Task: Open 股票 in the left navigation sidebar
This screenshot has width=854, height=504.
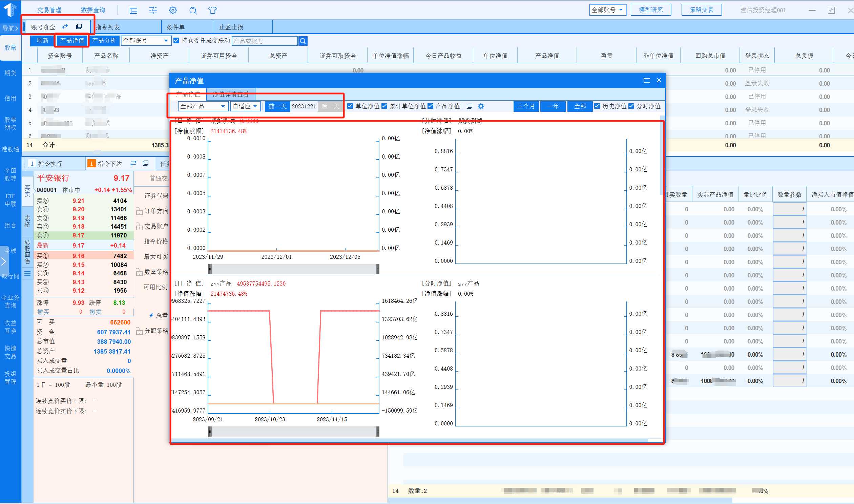Action: pos(10,47)
